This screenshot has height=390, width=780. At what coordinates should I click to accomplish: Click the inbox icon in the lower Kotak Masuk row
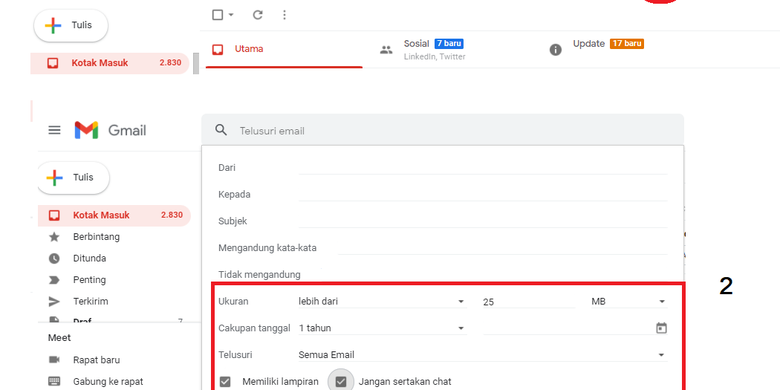coord(54,215)
